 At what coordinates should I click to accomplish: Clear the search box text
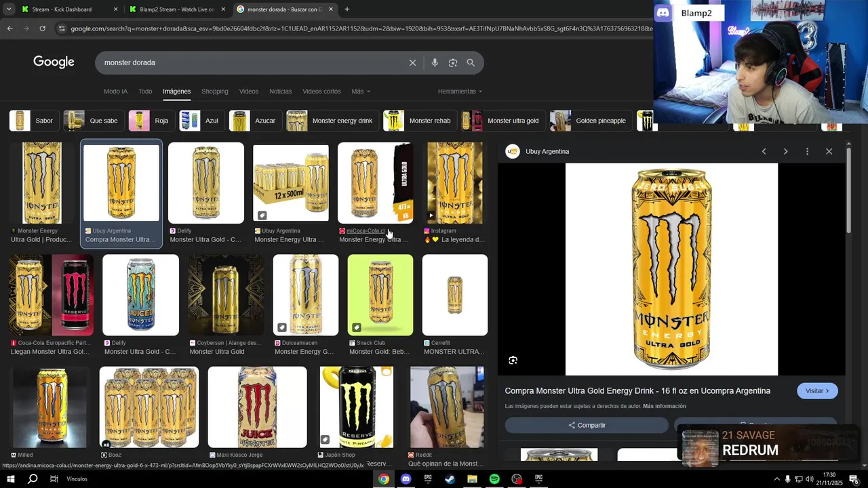point(412,62)
